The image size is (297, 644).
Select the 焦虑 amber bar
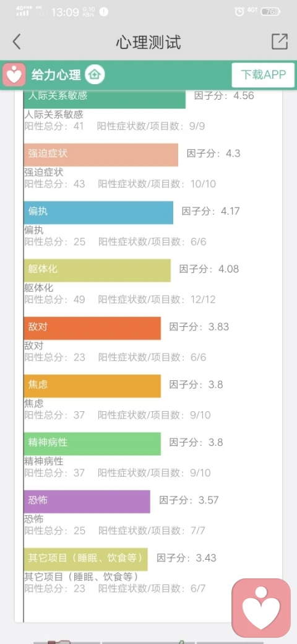click(x=92, y=386)
